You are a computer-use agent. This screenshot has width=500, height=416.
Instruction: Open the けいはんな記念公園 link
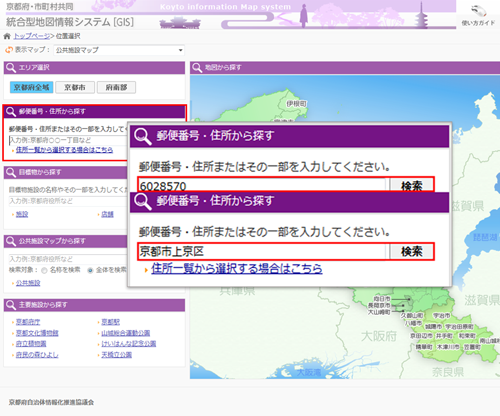click(x=129, y=344)
